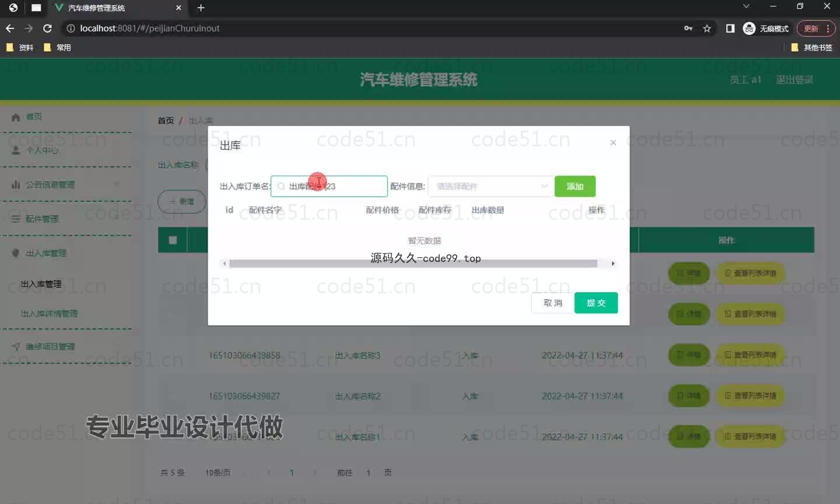This screenshot has height=504, width=840.
Task: Expand the 配件管理 sidebar menu
Action: pos(66,219)
